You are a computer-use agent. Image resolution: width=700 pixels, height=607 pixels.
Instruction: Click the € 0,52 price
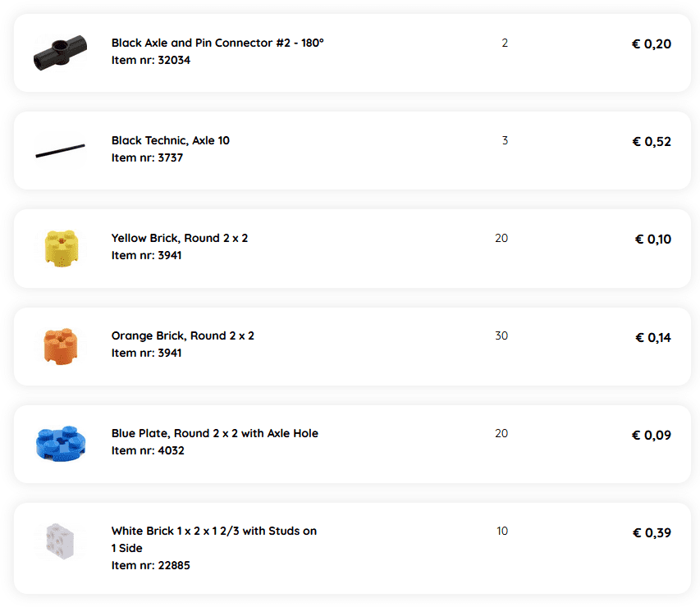point(651,142)
